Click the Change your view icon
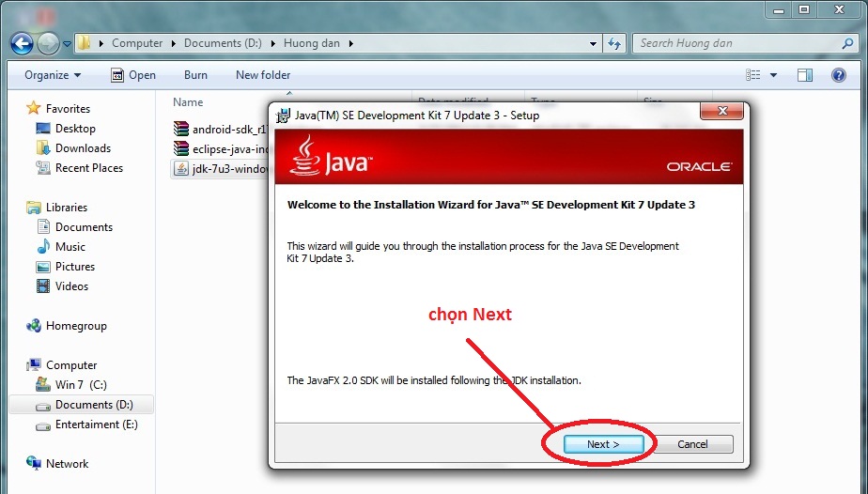The height and width of the screenshot is (494, 868). (752, 75)
